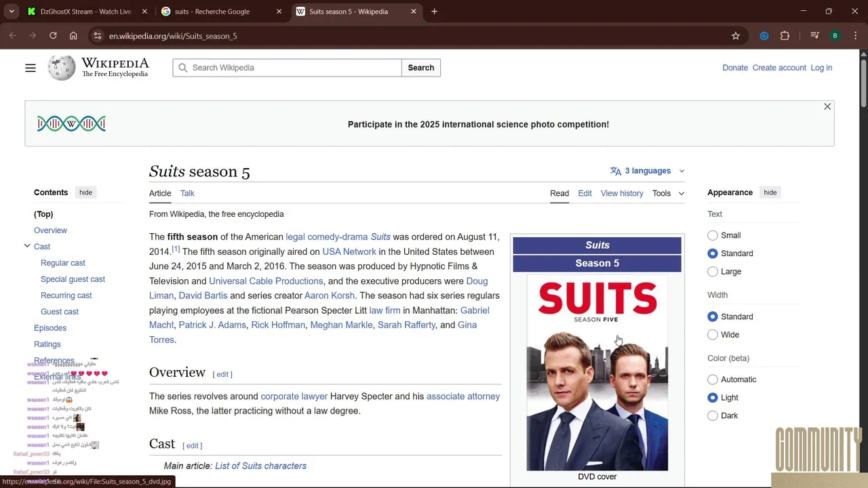
Task: Switch to the Talk tab
Action: (187, 193)
